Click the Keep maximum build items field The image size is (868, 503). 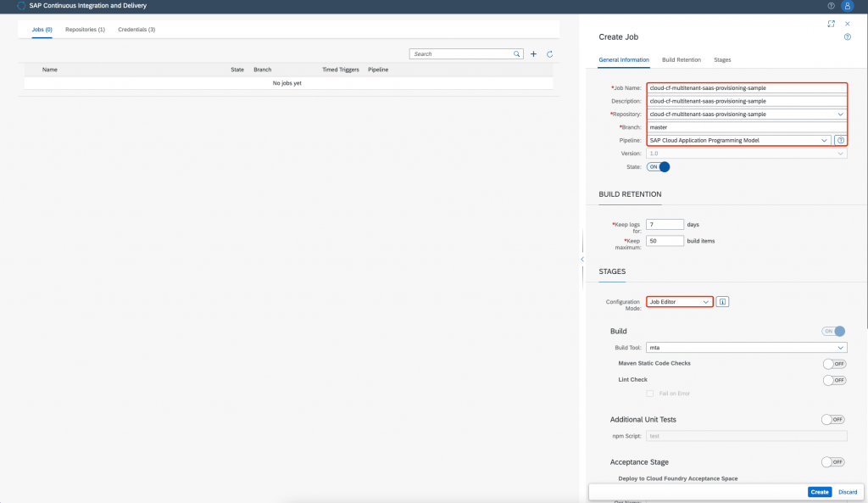pos(665,241)
